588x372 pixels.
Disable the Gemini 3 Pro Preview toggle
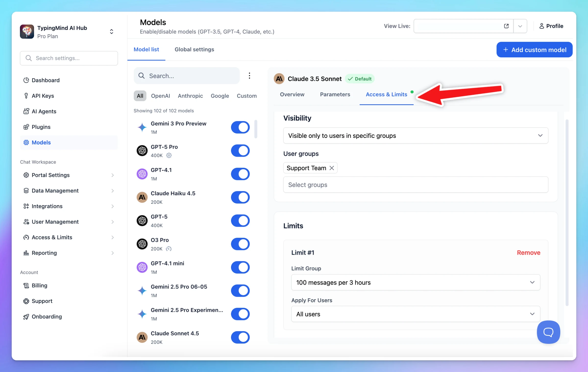[x=240, y=127]
